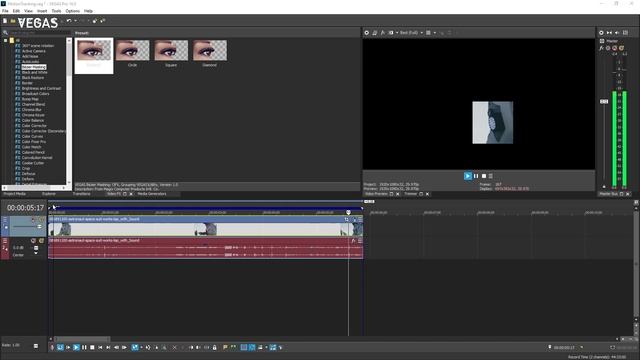Toggle the Master Bus dim output speaker icon
The height and width of the screenshot is (360, 640).
pyautogui.click(x=617, y=33)
